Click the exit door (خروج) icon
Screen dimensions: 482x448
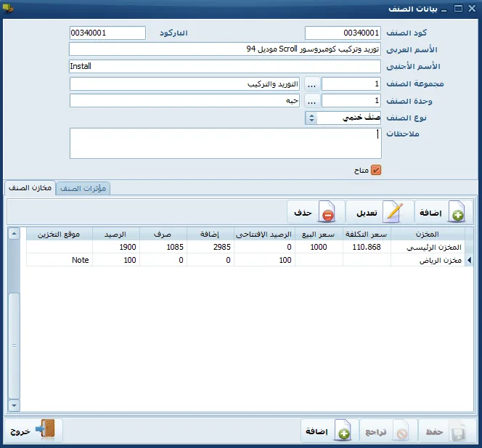46,429
